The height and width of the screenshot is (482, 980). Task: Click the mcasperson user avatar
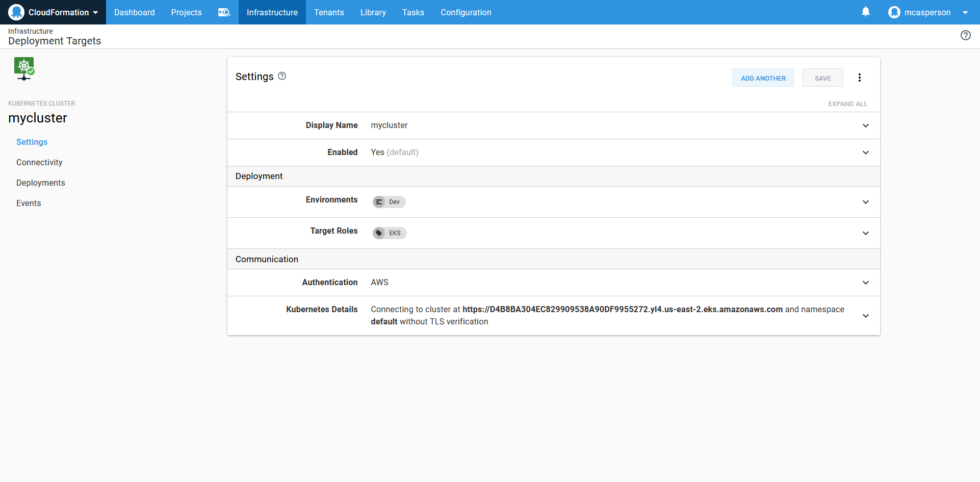point(894,12)
